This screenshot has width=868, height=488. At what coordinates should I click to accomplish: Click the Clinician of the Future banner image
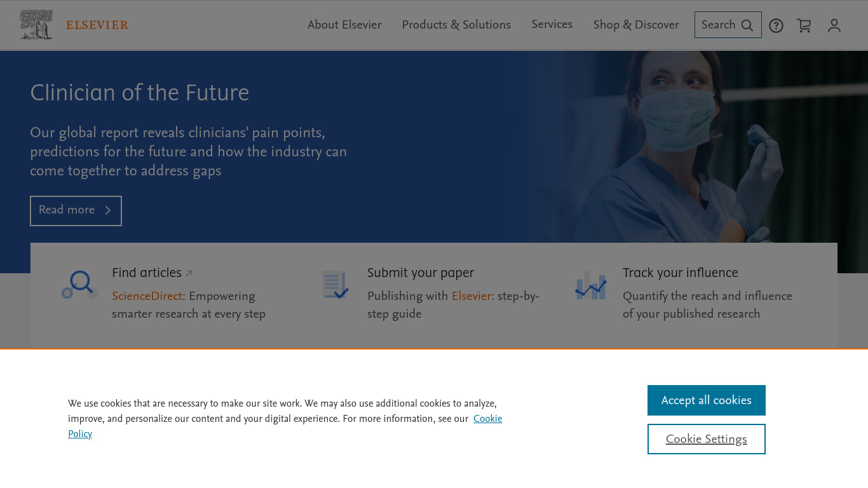(x=686, y=146)
